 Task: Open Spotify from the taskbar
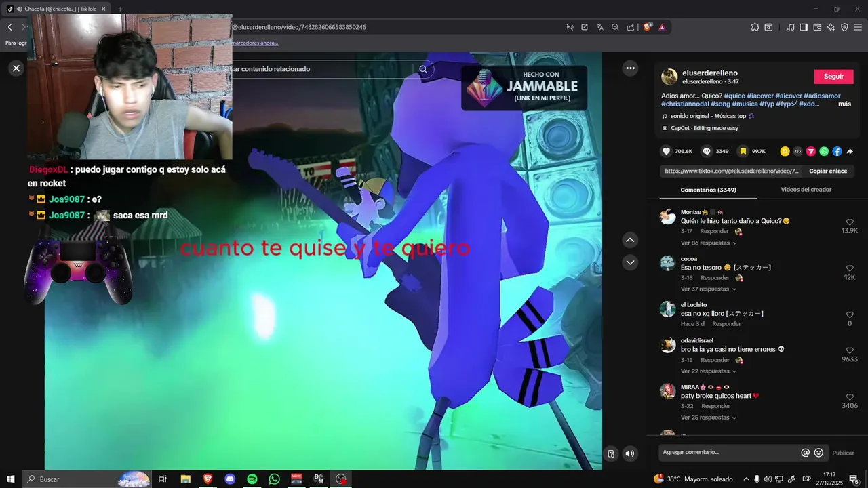click(x=252, y=479)
